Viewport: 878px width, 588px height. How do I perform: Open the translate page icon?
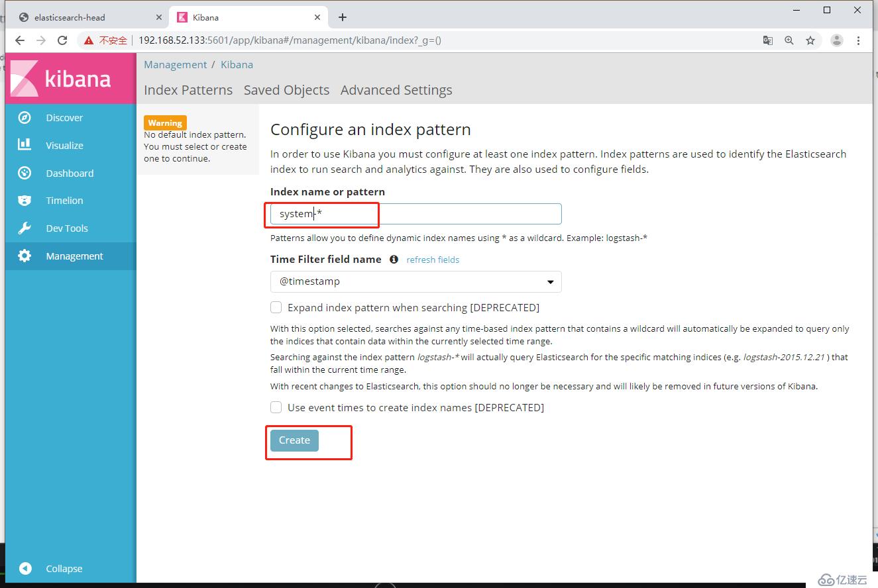tap(768, 40)
